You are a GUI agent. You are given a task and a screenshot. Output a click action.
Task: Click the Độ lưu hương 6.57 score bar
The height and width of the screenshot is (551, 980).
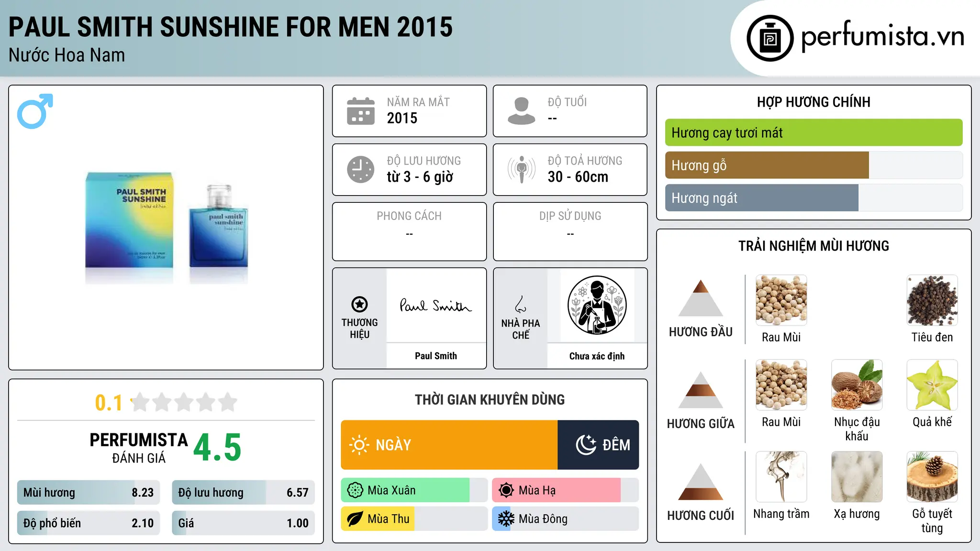tap(244, 493)
